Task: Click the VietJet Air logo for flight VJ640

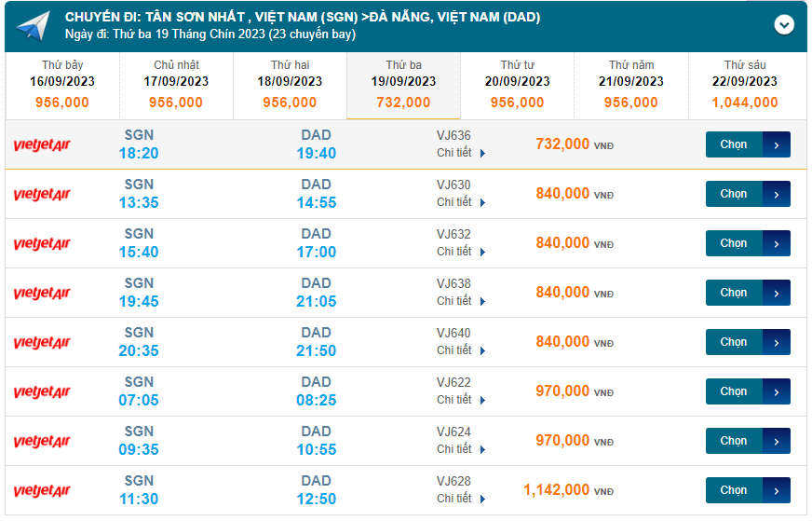Action: point(42,343)
